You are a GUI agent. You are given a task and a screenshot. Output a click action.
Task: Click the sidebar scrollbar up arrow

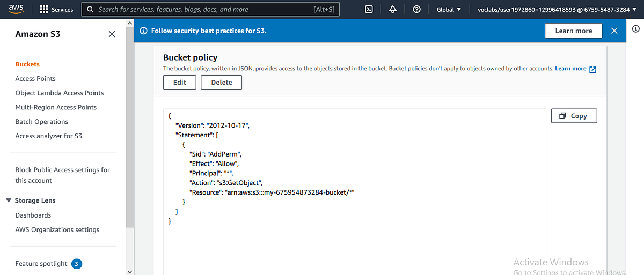tap(129, 23)
